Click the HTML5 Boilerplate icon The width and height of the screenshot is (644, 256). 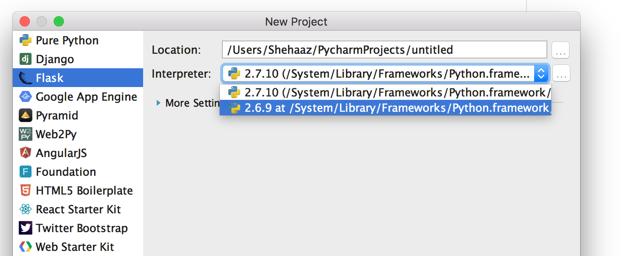coord(26,191)
